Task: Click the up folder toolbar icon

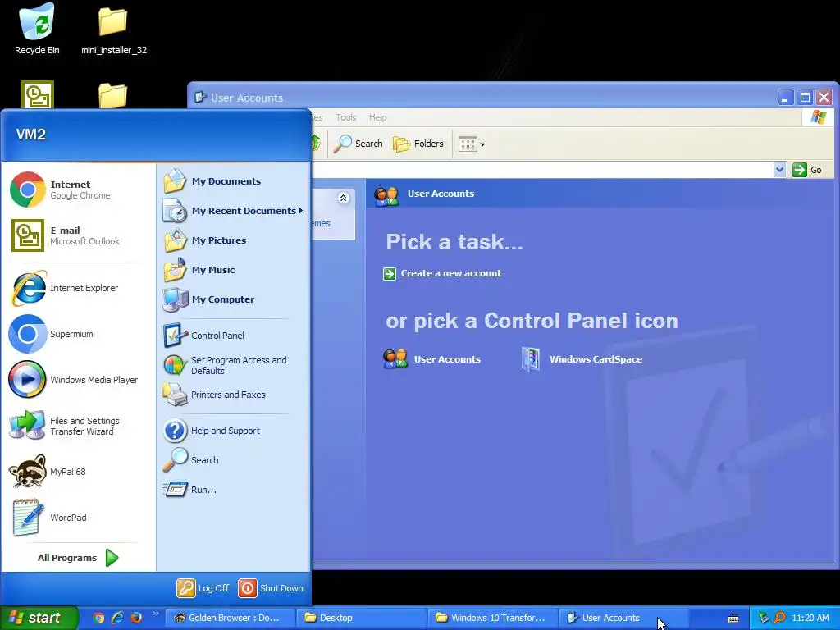Action: point(315,143)
